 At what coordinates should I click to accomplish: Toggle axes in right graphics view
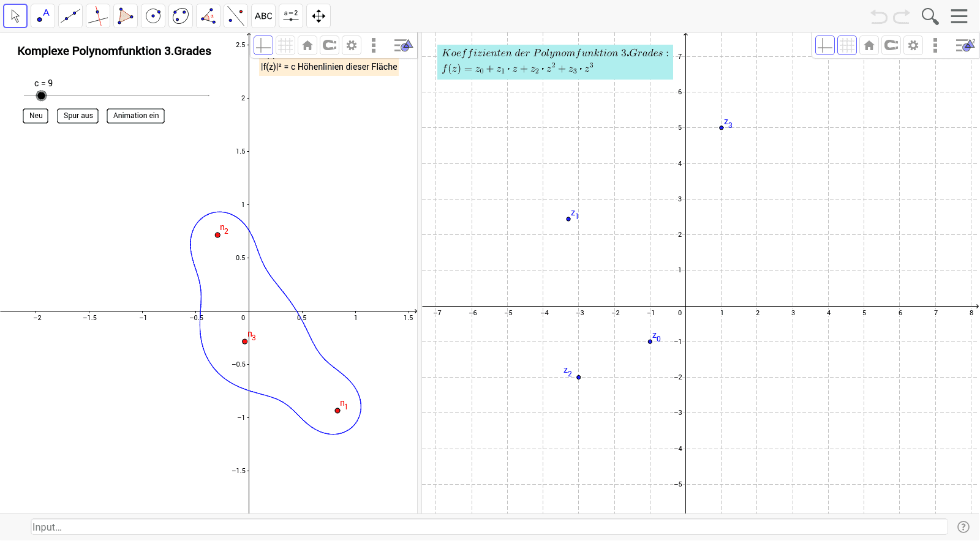[825, 45]
